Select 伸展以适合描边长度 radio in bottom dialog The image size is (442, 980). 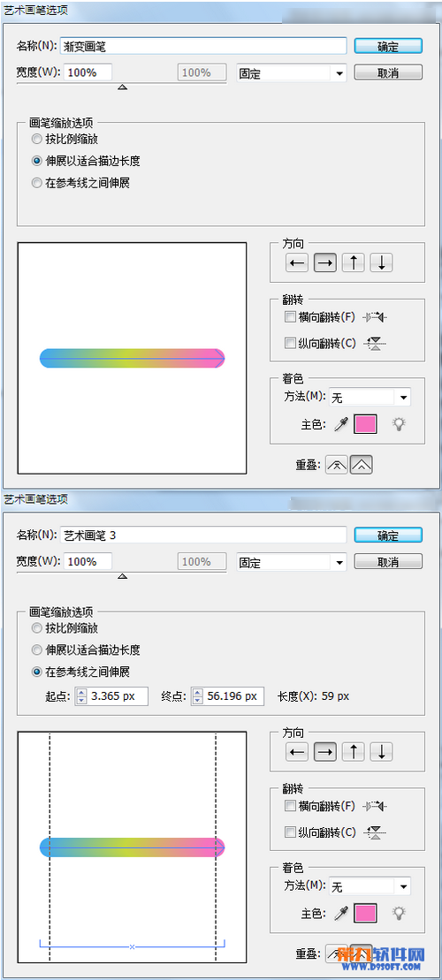pyautogui.click(x=37, y=650)
